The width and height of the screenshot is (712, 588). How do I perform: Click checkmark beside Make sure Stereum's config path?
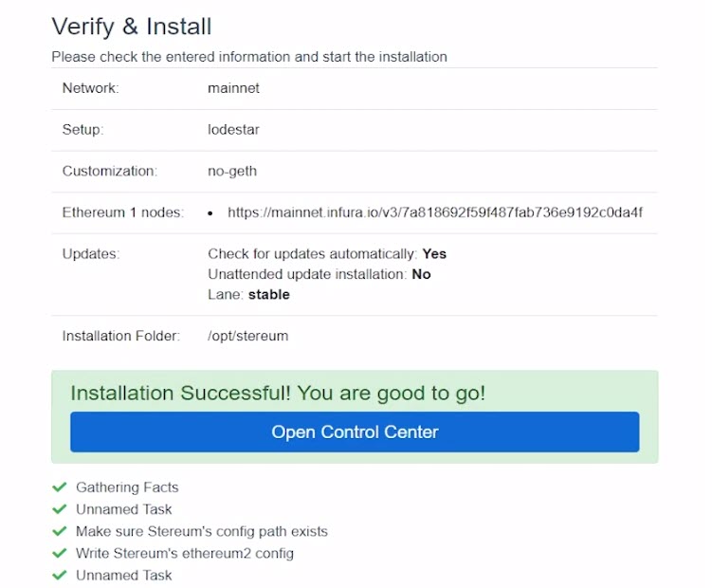coord(60,531)
